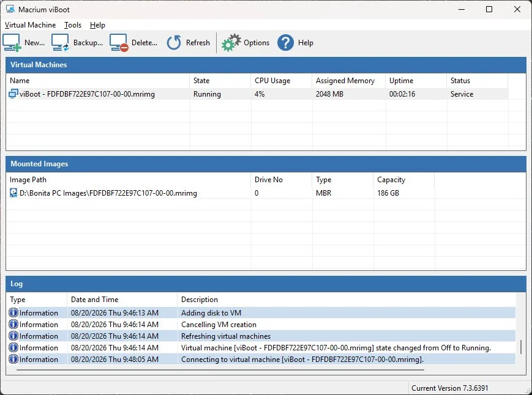Viewport: 532px width, 395px height.
Task: Click the disk image icon beside D:\Bonita path
Action: pyautogui.click(x=13, y=193)
